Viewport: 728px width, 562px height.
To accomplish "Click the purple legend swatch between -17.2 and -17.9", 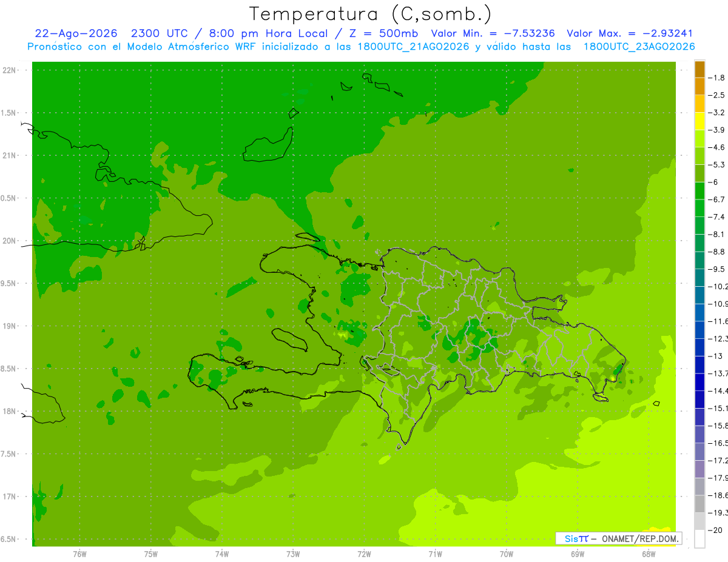I will (699, 469).
